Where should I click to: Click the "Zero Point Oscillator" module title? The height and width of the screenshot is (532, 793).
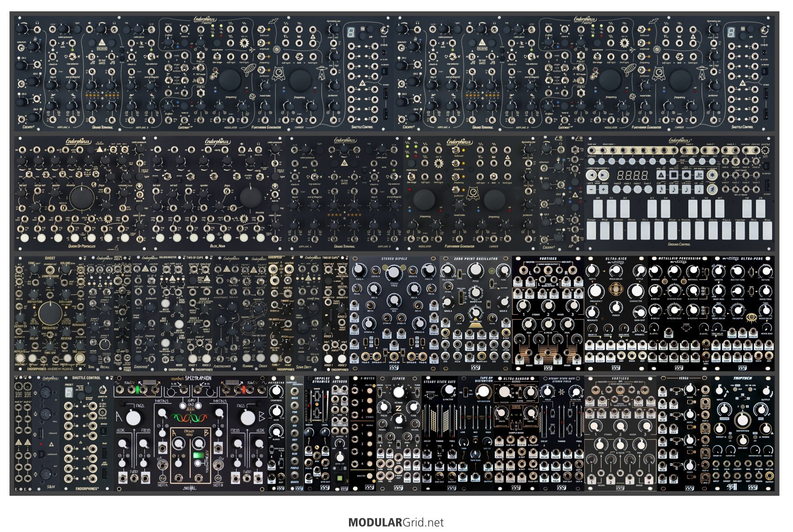pos(476,259)
